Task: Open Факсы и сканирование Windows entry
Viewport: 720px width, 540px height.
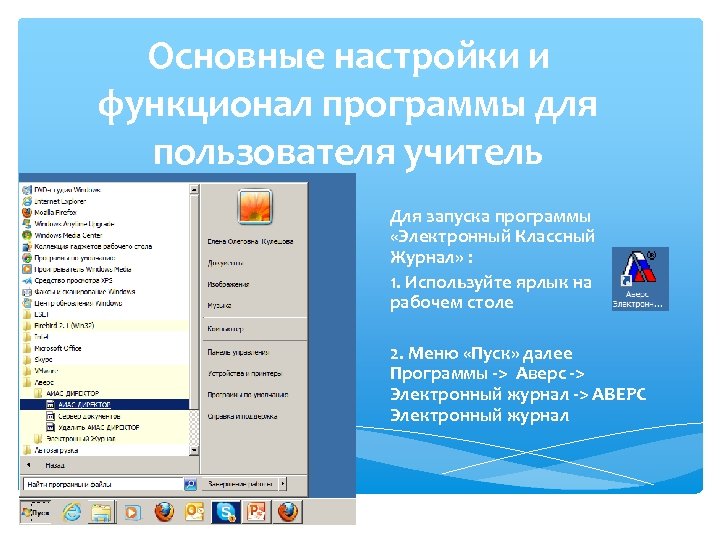Action: pos(79,292)
